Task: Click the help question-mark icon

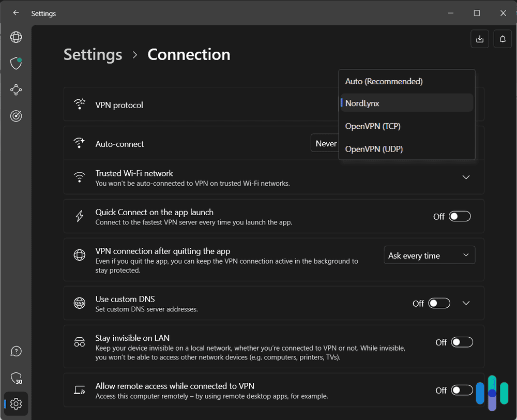Action: [x=16, y=351]
